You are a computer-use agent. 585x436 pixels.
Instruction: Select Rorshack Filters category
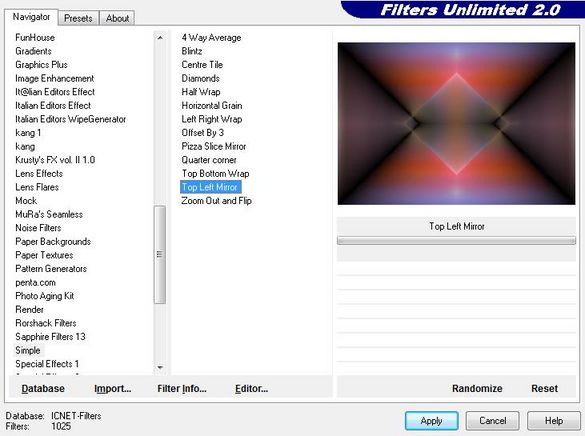tap(46, 323)
